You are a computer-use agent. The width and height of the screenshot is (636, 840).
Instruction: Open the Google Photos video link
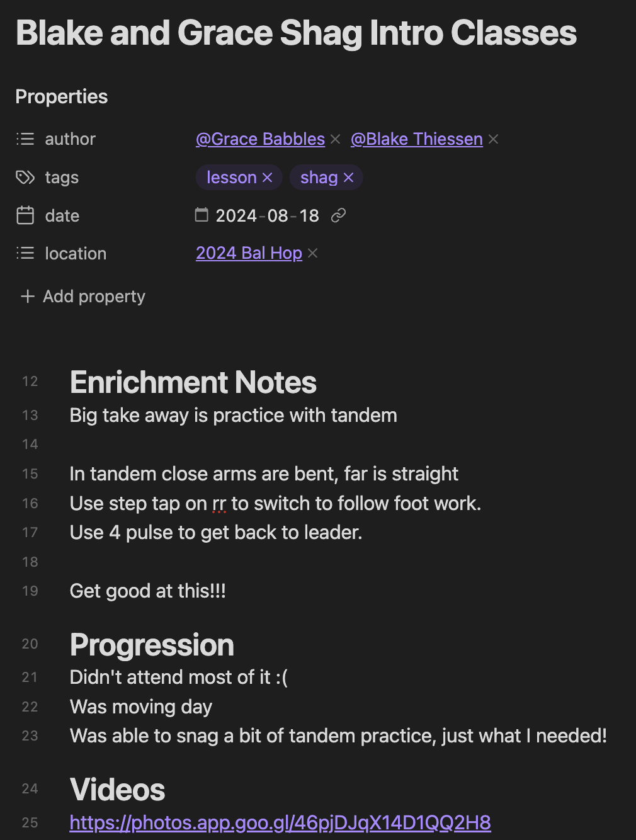(x=280, y=822)
